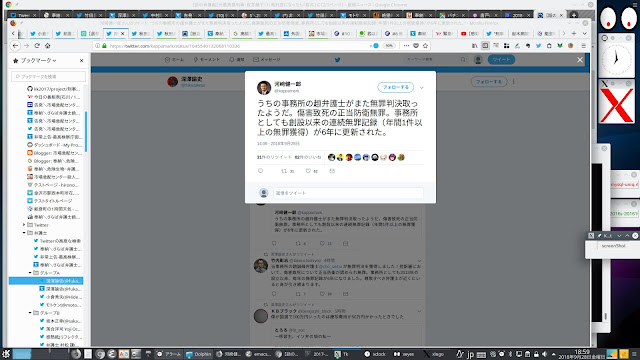Click the volume icon in system tray
The height and width of the screenshot is (360, 640).
pyautogui.click(x=544, y=354)
